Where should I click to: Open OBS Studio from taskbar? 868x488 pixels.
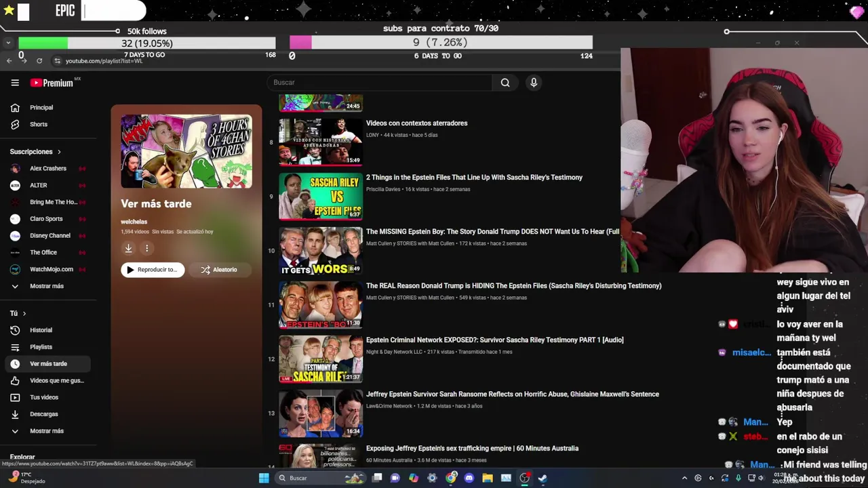524,478
